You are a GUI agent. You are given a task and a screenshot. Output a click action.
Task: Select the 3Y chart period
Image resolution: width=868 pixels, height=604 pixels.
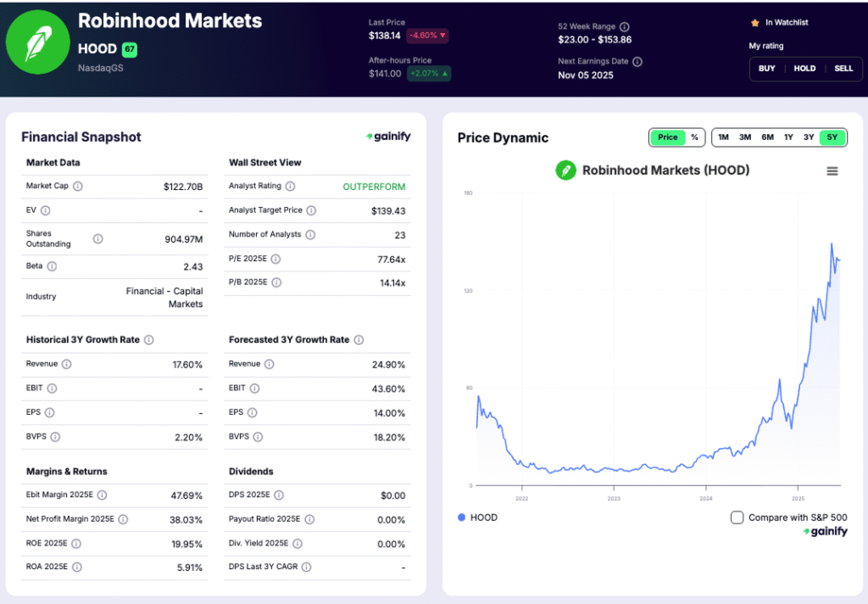(x=808, y=137)
